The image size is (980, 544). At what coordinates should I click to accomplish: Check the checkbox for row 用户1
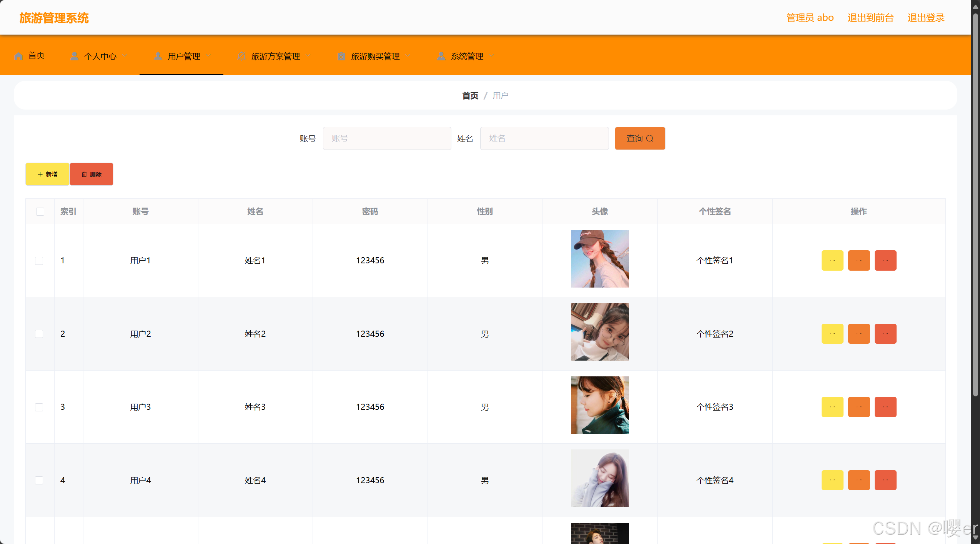coord(39,261)
